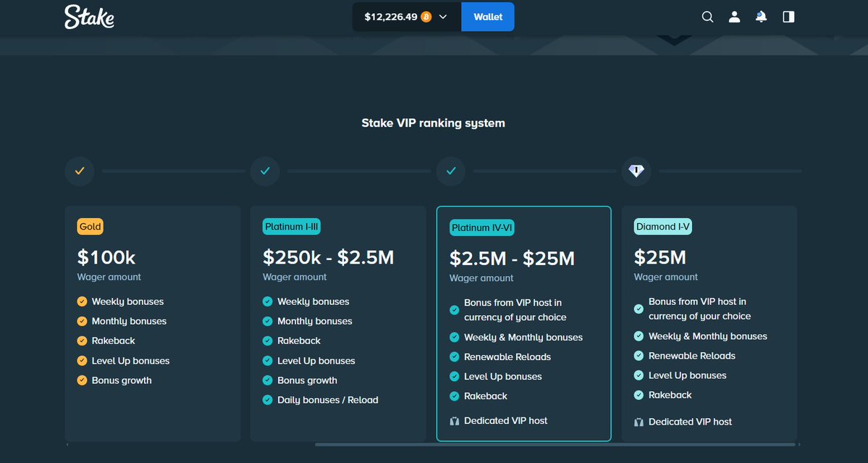This screenshot has width=868, height=463.
Task: Click Gold card Bonus growth check icon
Action: (x=82, y=380)
